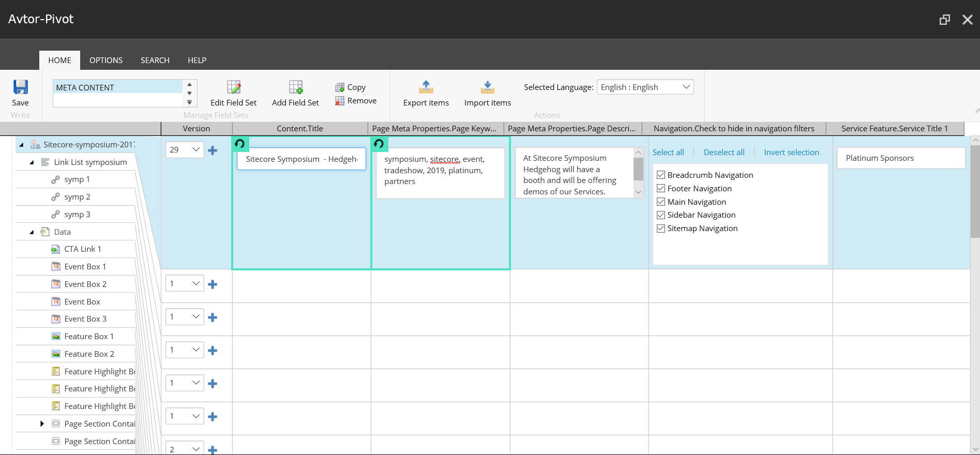
Task: Collapse the Link List symposium tree node
Action: point(32,162)
